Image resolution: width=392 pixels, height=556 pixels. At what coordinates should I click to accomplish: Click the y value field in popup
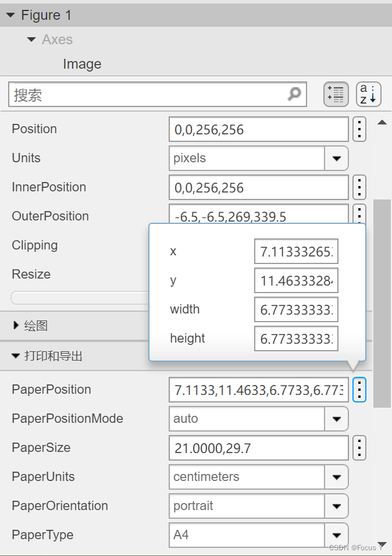pyautogui.click(x=296, y=280)
